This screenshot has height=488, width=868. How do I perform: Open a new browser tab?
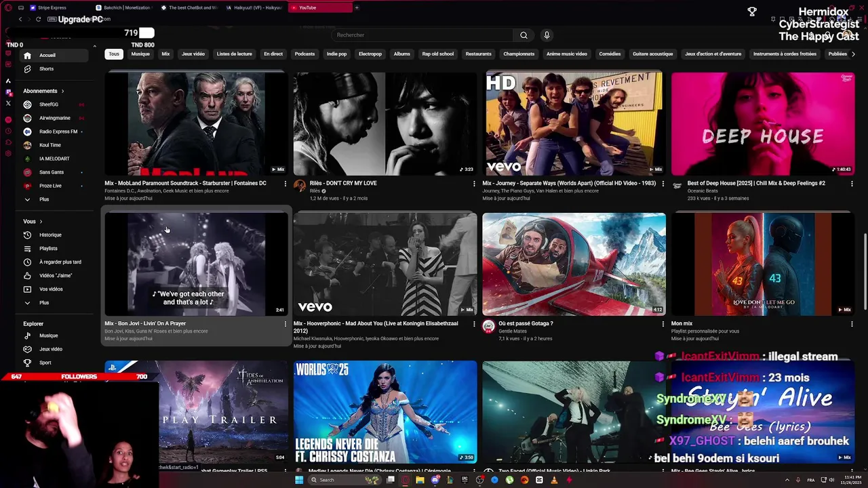(x=357, y=7)
